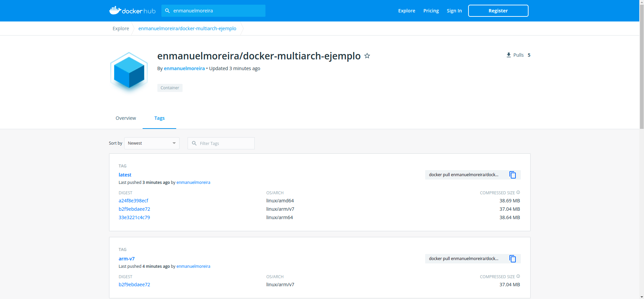Focus the Filter Tags input
644x299 pixels.
click(221, 143)
